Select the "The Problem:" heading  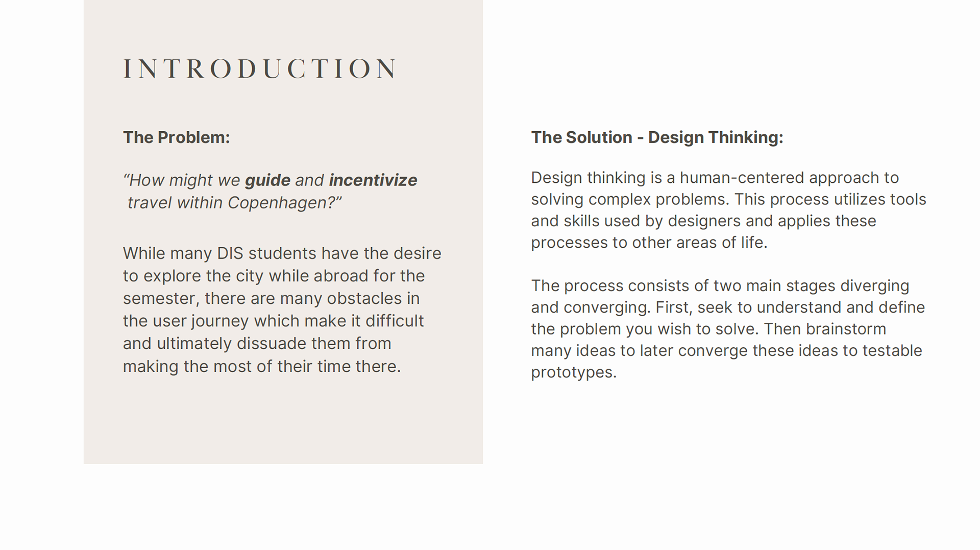pos(176,137)
